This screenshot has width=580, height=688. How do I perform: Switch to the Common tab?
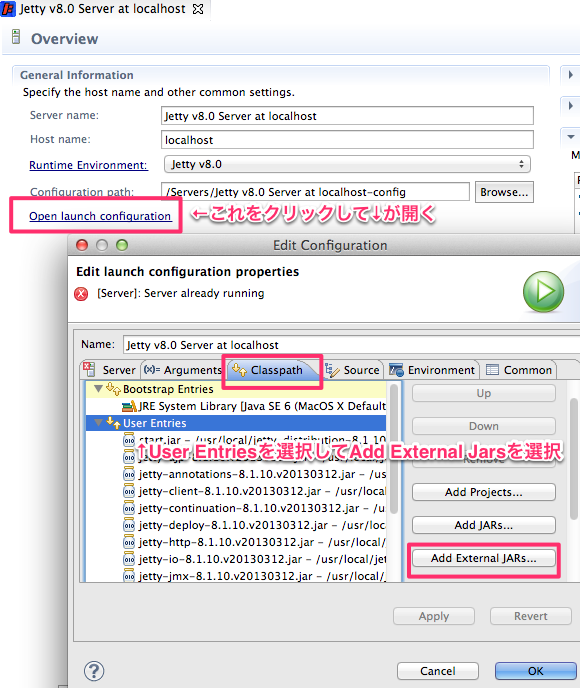click(x=519, y=370)
